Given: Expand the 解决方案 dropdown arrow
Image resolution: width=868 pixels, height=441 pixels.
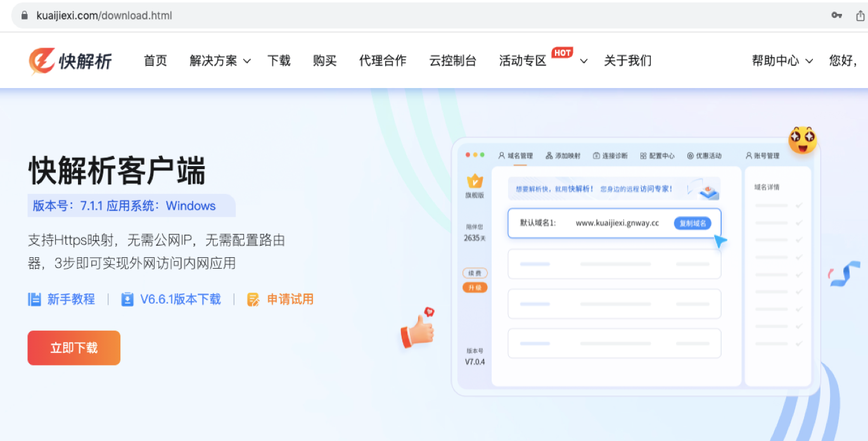Looking at the screenshot, I should tap(247, 61).
